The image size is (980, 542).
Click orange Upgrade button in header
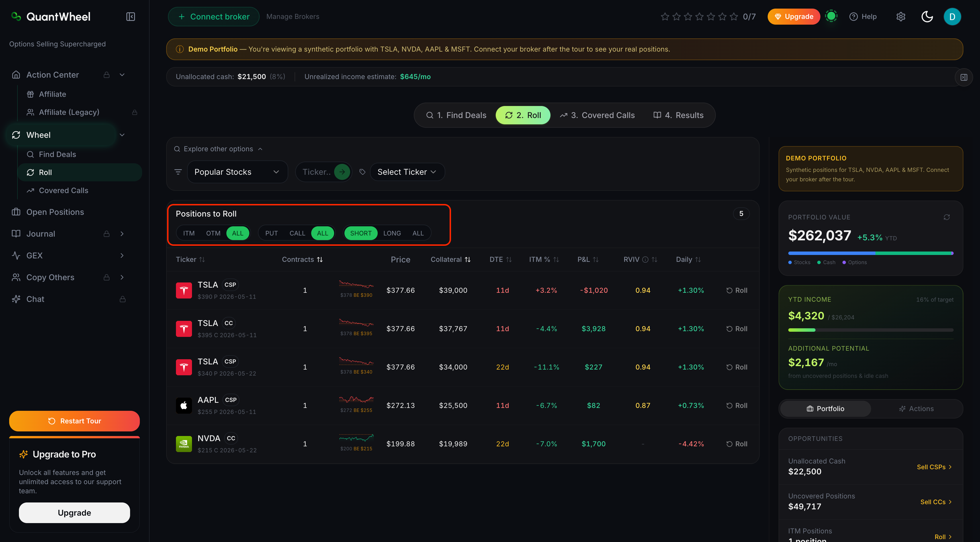pos(793,17)
